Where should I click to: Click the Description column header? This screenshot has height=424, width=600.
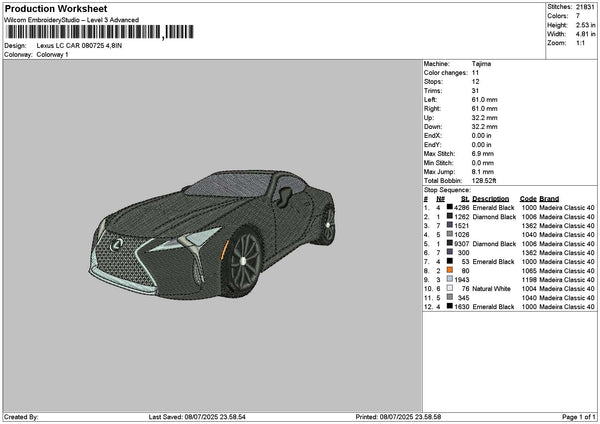click(490, 199)
